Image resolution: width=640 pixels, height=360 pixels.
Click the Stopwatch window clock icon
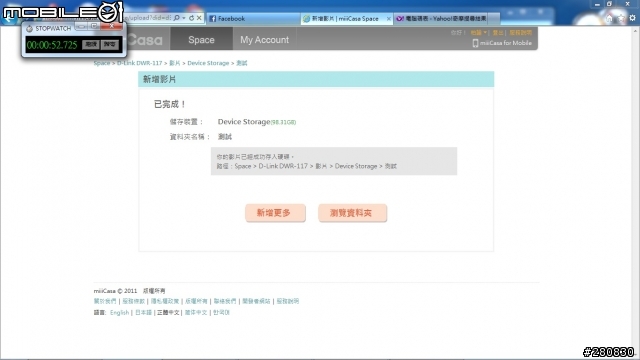tap(29, 29)
